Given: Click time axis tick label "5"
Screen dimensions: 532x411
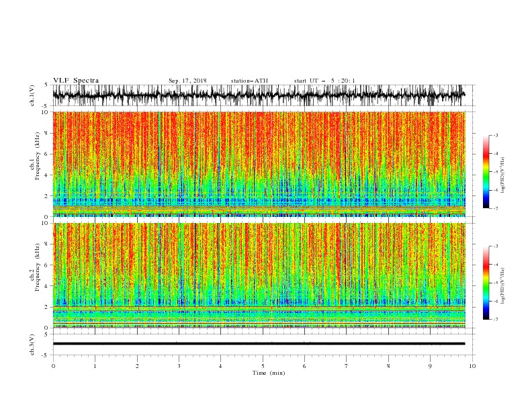Looking at the screenshot, I should coord(263,366).
